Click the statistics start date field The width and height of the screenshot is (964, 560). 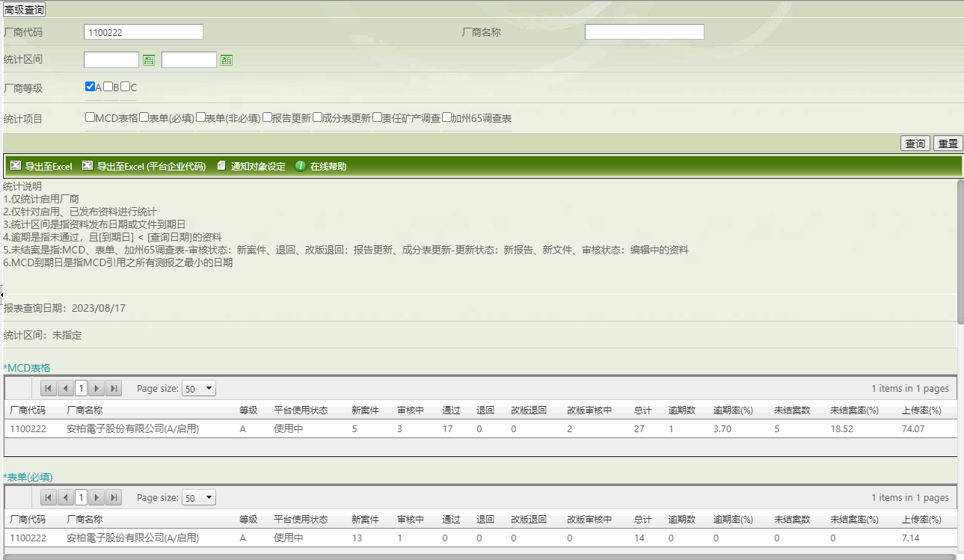click(x=111, y=60)
